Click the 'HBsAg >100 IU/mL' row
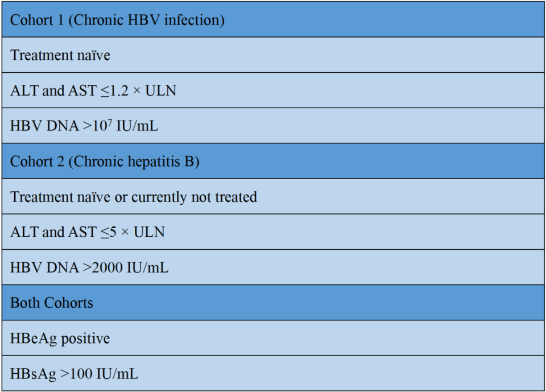The image size is (546, 392). (x=273, y=374)
